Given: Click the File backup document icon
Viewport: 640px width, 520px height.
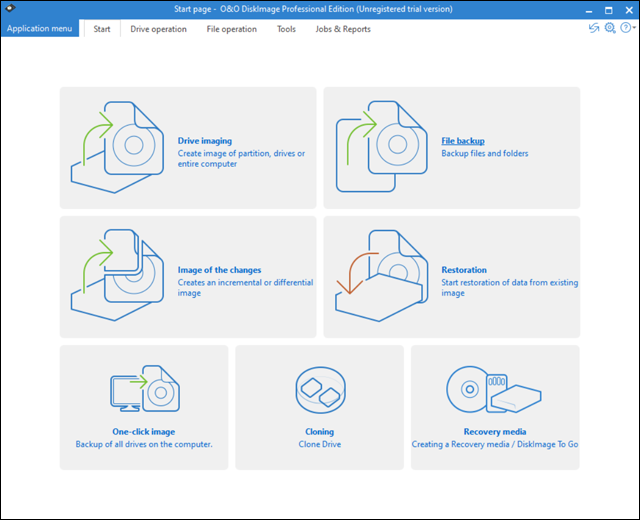Looking at the screenshot, I should click(382, 147).
